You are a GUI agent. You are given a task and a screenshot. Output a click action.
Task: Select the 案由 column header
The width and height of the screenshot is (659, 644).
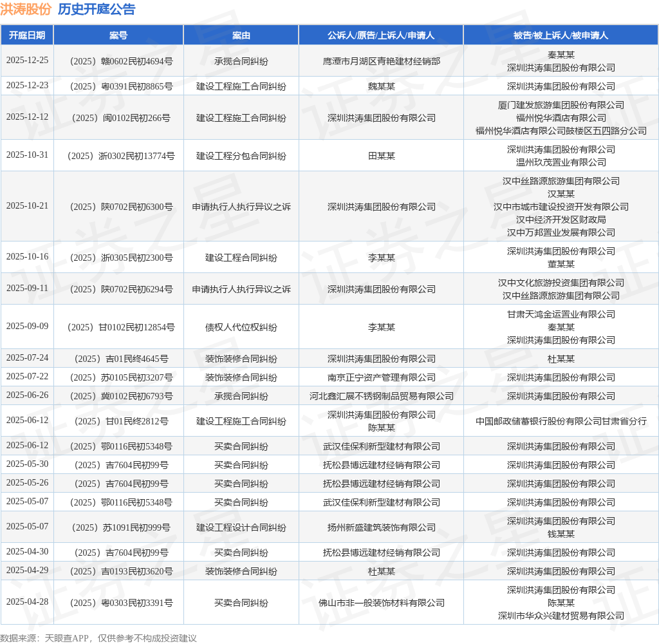241,35
